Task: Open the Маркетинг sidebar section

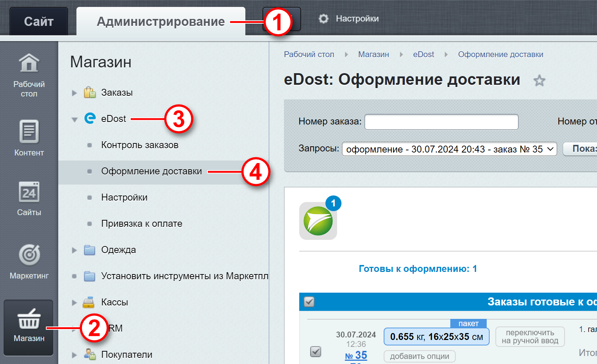Action: (29, 262)
